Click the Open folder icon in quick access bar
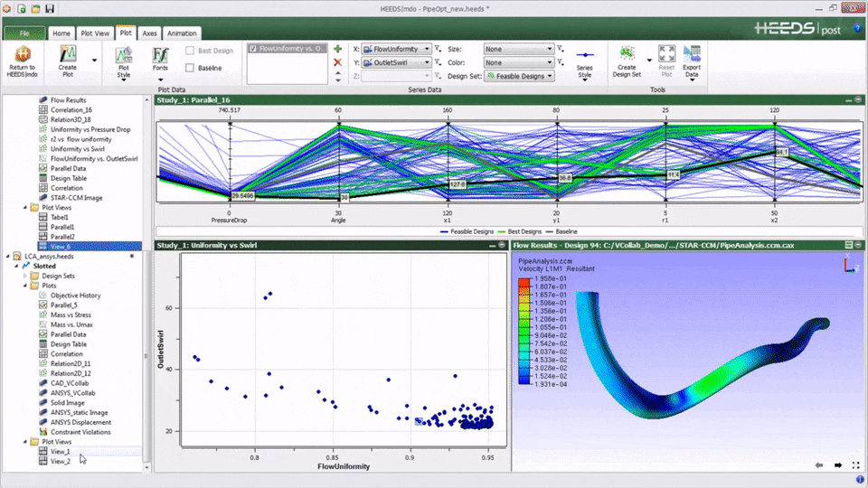 tap(35, 9)
